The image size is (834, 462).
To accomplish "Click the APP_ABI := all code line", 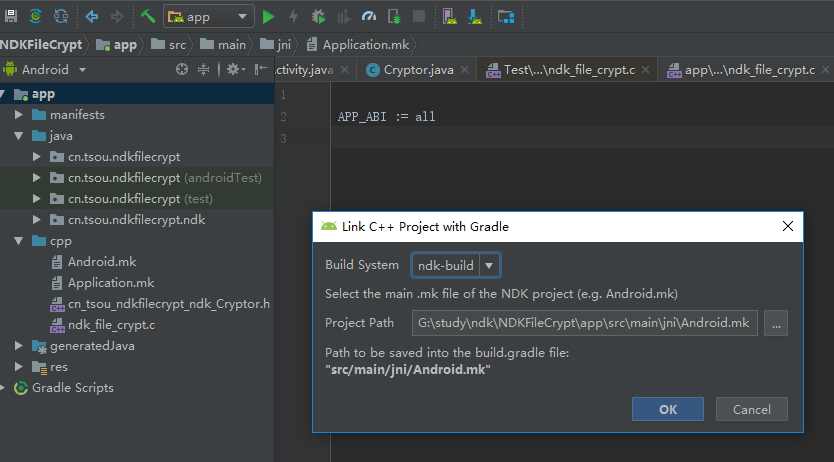I will (387, 116).
